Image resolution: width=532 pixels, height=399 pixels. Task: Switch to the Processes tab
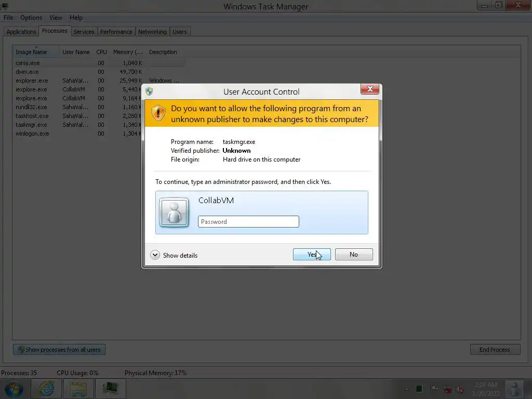[55, 31]
